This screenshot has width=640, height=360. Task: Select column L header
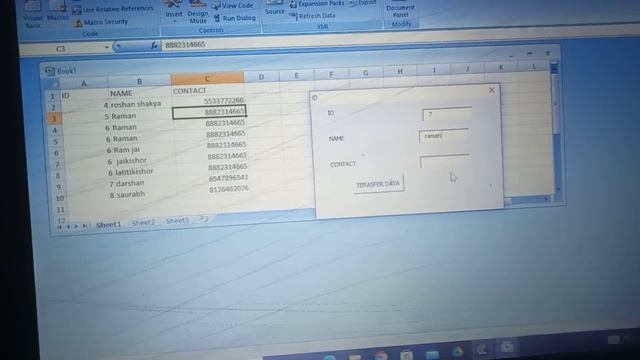point(534,66)
